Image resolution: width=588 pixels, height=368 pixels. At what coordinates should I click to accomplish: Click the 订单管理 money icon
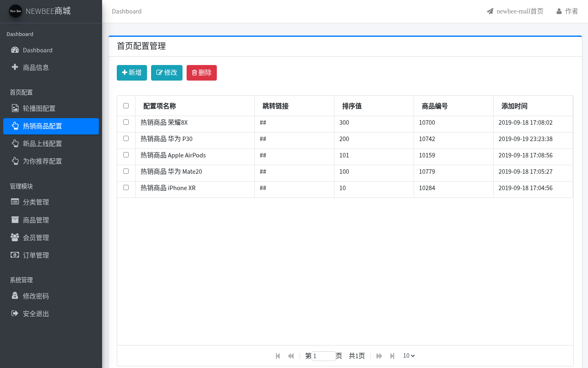point(15,255)
